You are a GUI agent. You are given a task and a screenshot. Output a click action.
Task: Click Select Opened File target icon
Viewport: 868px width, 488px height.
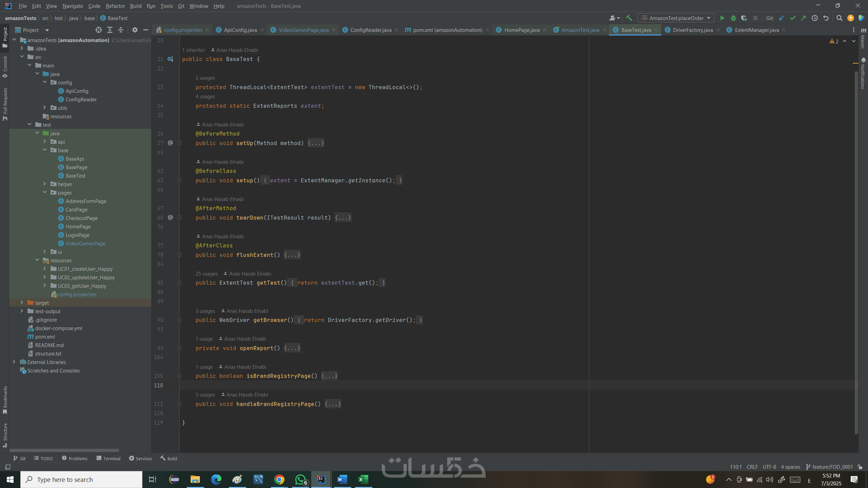click(98, 30)
